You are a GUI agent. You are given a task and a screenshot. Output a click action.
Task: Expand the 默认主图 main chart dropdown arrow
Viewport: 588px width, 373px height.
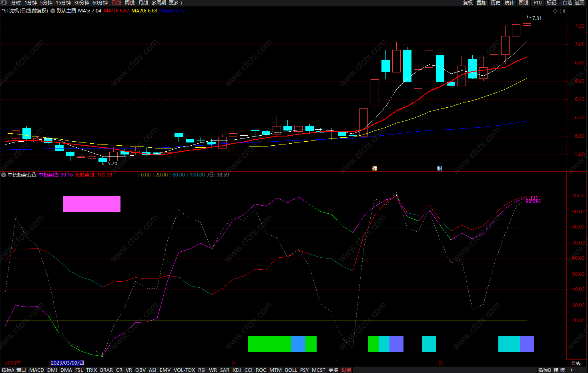53,11
